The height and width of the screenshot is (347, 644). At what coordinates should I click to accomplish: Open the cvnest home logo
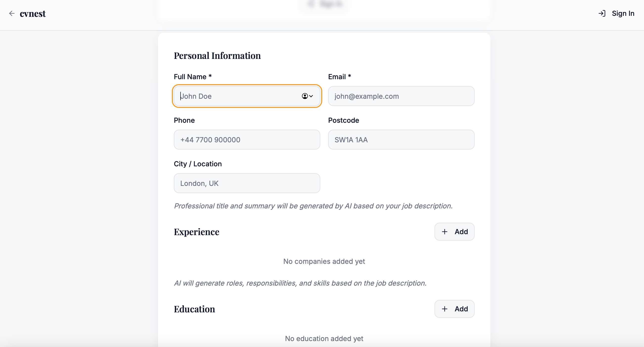click(x=33, y=14)
